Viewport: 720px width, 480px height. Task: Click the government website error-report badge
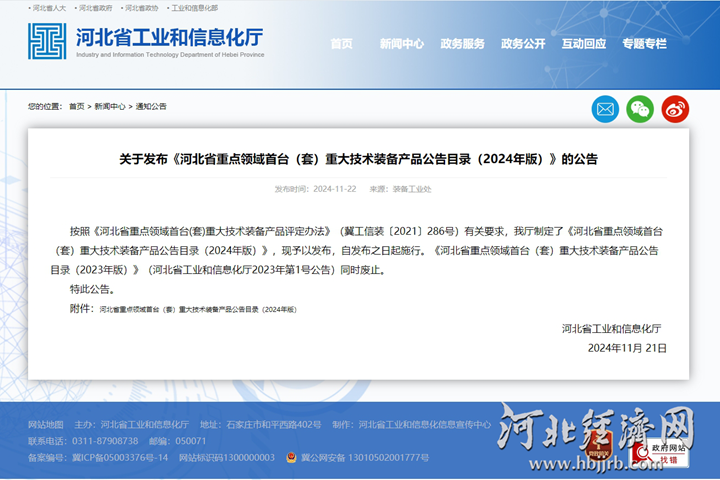point(668,453)
